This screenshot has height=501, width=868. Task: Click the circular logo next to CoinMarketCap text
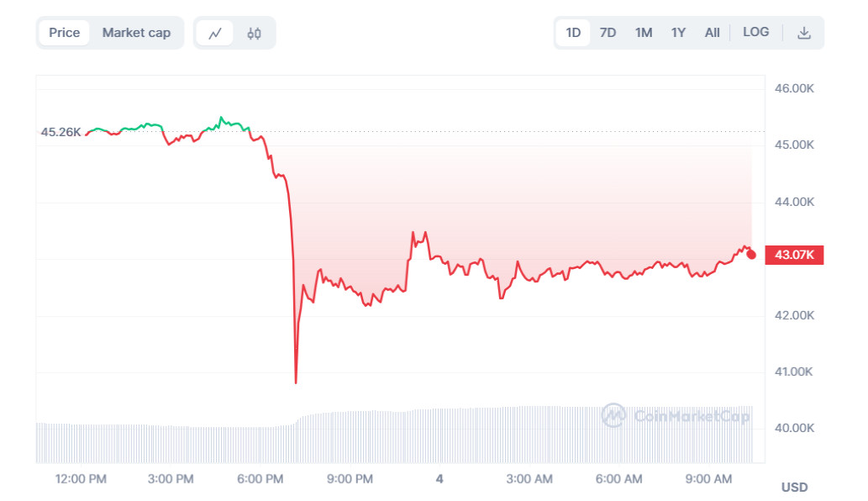[x=615, y=414]
